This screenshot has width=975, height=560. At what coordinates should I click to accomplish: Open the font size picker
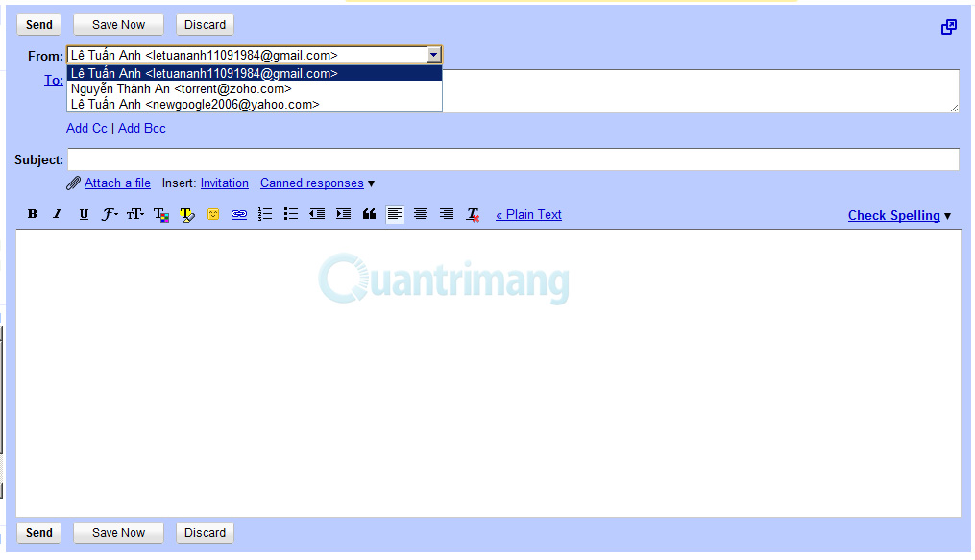pyautogui.click(x=134, y=214)
